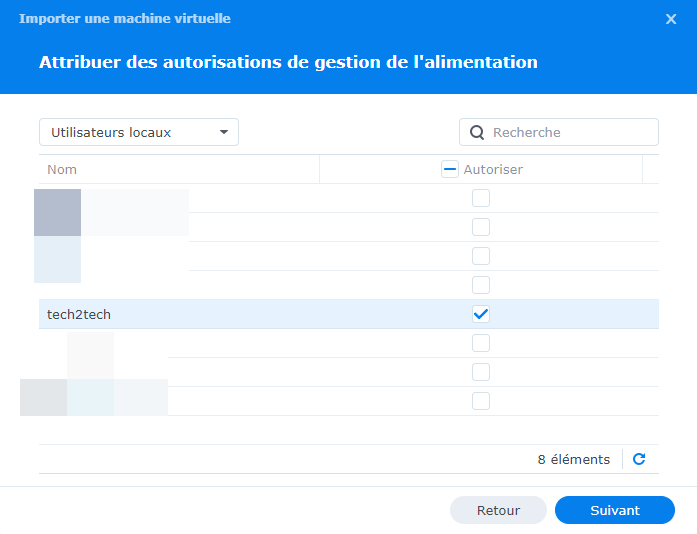Viewport: 697px width, 534px height.
Task: Check the last row's Autoriser checkbox
Action: (x=481, y=401)
